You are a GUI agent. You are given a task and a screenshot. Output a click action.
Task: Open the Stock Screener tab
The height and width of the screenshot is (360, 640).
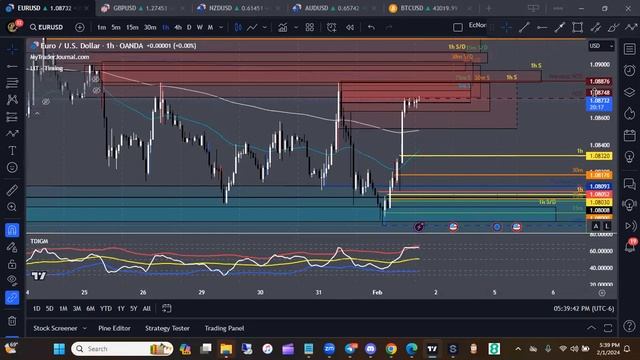[x=55, y=328]
